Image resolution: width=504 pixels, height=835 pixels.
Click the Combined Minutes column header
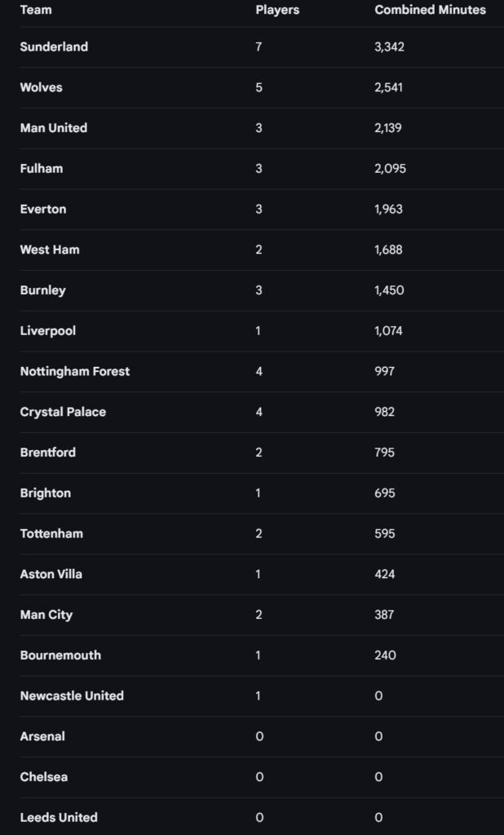point(430,10)
